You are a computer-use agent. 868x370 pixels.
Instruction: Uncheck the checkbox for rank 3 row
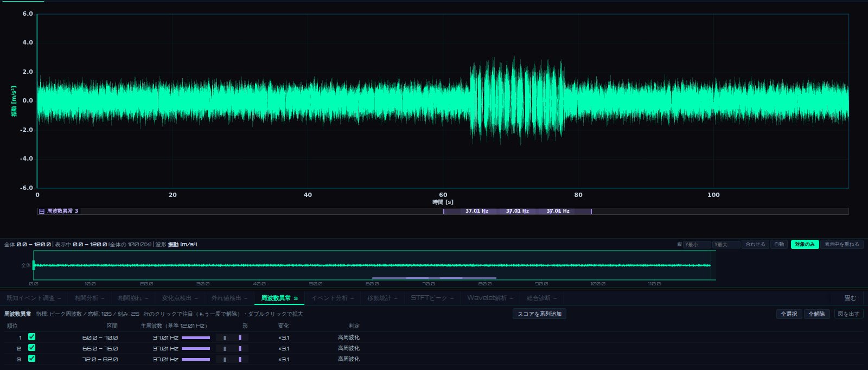[x=31, y=359]
